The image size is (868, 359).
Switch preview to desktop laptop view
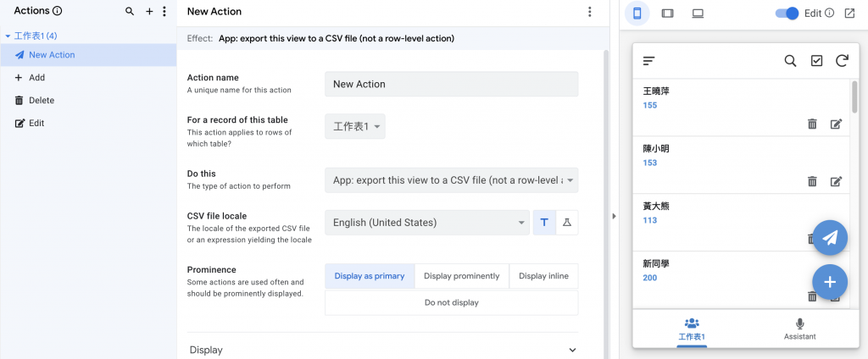tap(698, 14)
